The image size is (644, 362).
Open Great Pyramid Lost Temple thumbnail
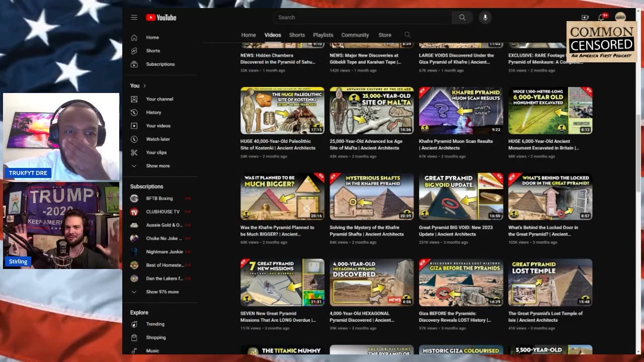click(x=550, y=283)
